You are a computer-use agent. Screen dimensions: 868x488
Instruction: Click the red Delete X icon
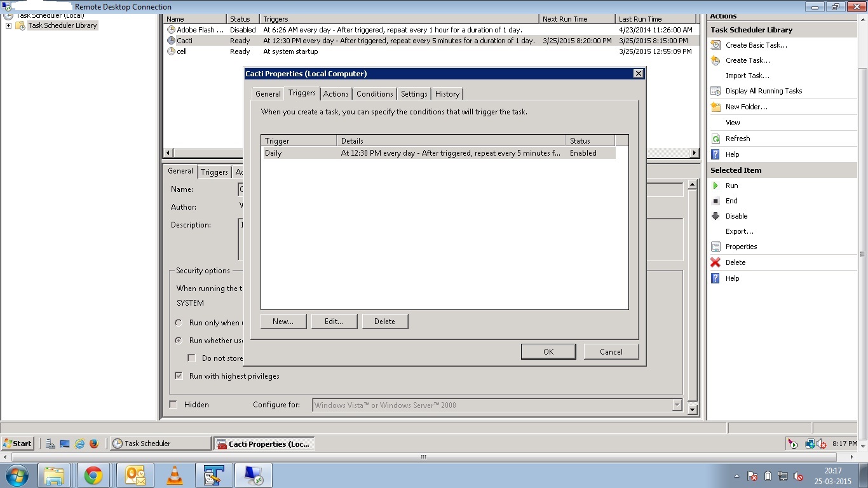(715, 262)
